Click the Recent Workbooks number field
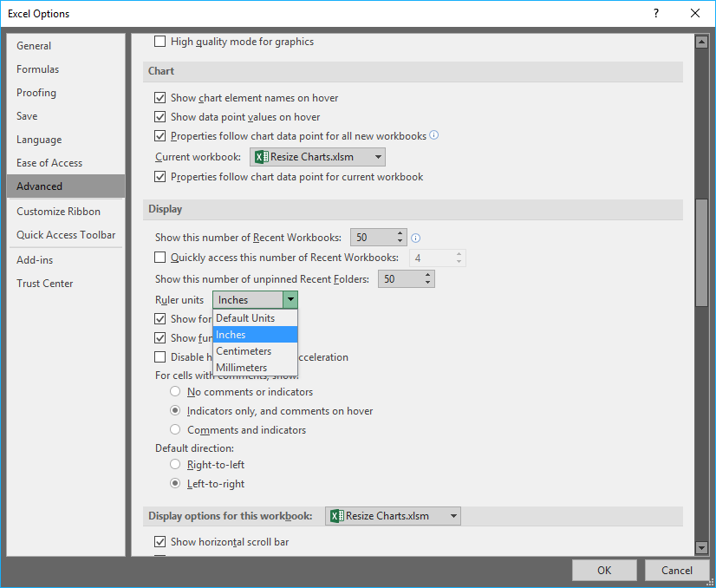The height and width of the screenshot is (588, 716). pos(373,238)
